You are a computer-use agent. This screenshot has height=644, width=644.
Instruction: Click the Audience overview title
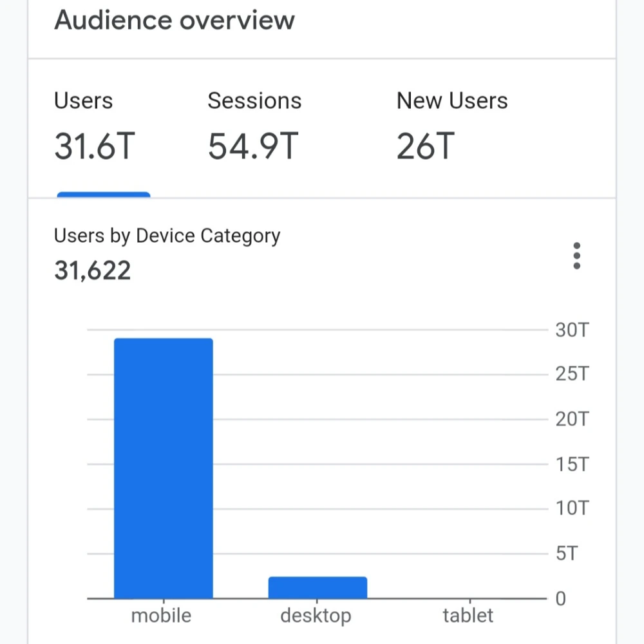click(175, 20)
